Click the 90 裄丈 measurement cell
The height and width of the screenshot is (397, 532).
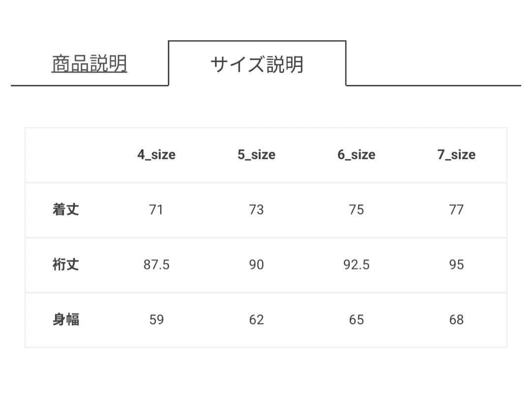[256, 265]
